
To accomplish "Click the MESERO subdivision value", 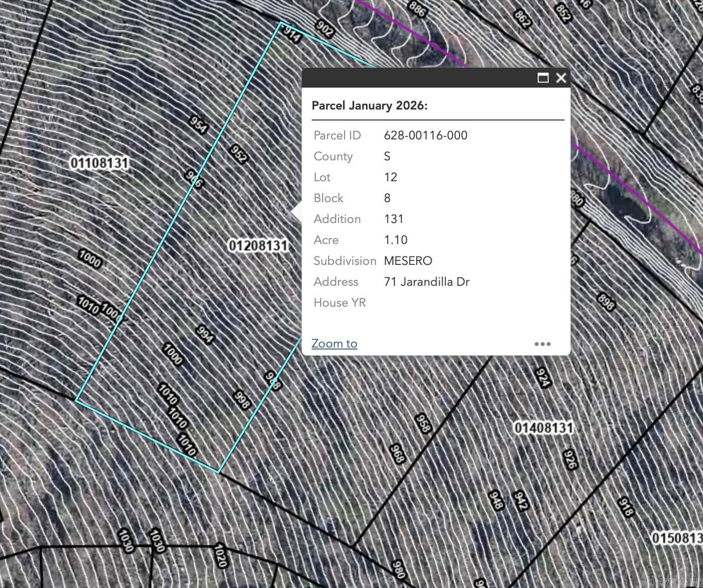I will pos(408,261).
